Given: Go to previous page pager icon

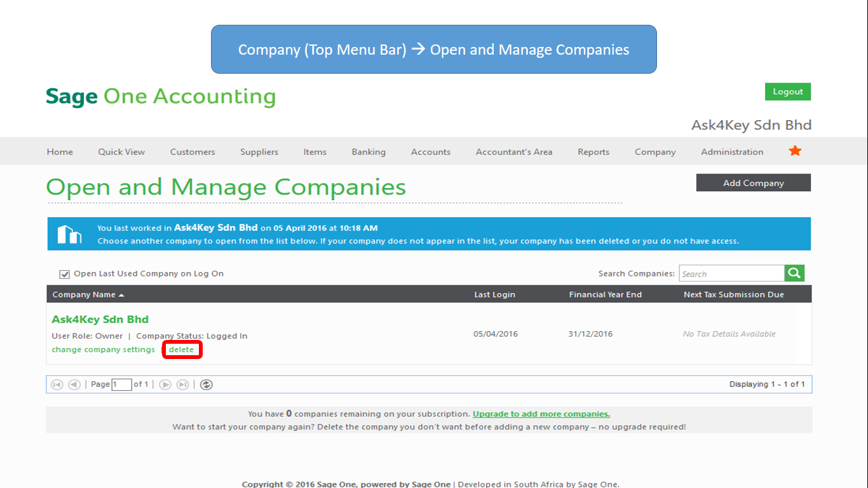Looking at the screenshot, I should [x=74, y=384].
